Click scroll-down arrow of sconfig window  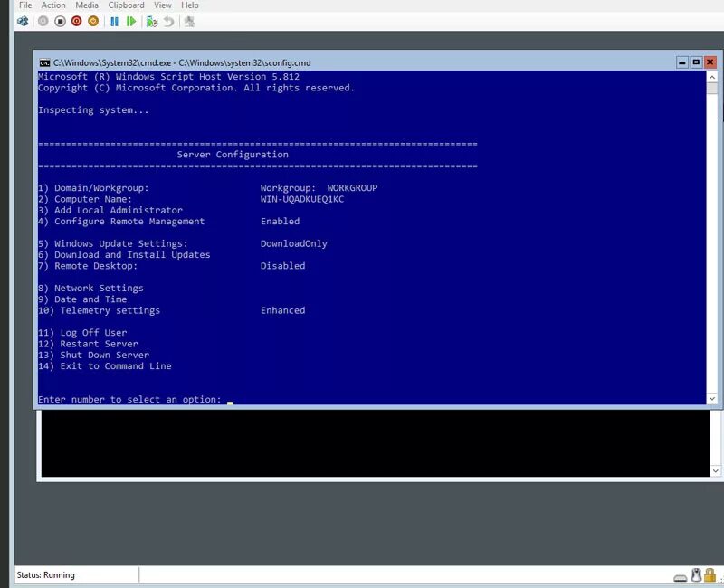(x=712, y=398)
